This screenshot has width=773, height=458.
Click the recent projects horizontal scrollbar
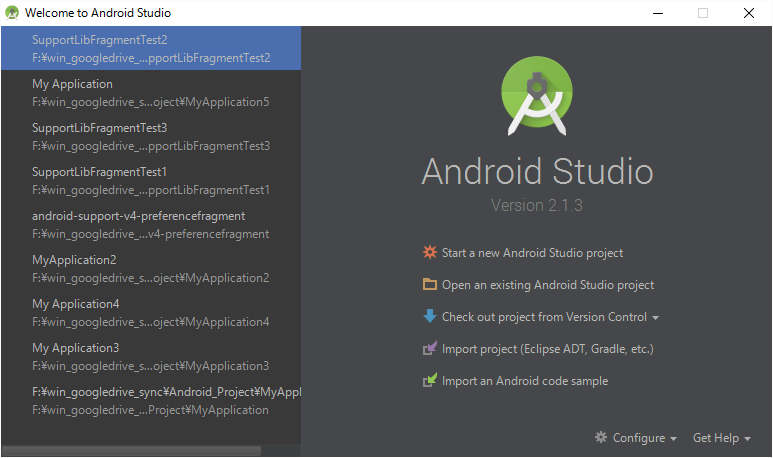[x=130, y=451]
